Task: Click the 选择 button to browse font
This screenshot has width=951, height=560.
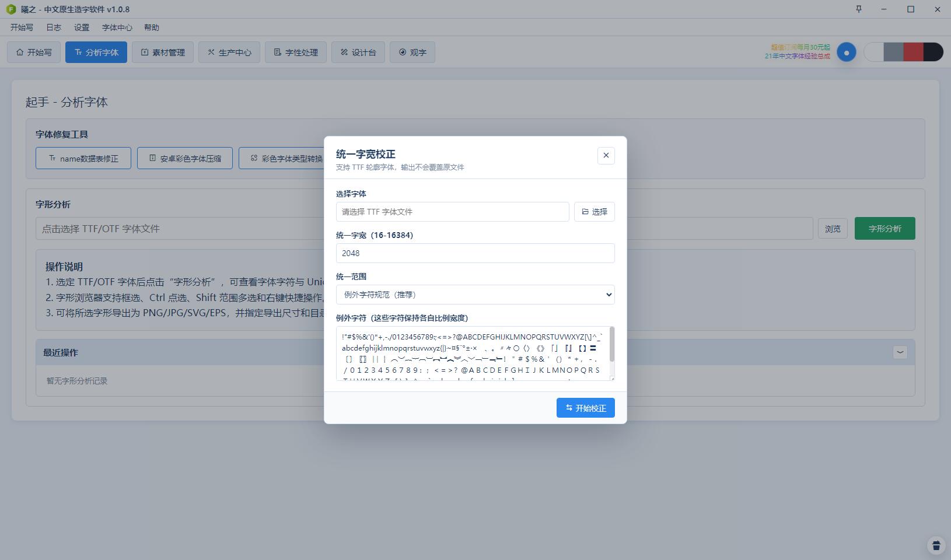Action: 594,212
